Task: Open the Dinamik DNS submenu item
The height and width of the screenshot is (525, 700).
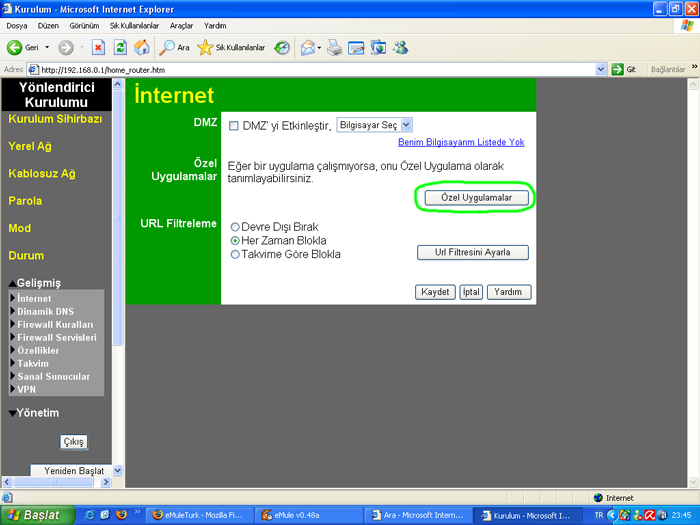Action: [x=45, y=312]
